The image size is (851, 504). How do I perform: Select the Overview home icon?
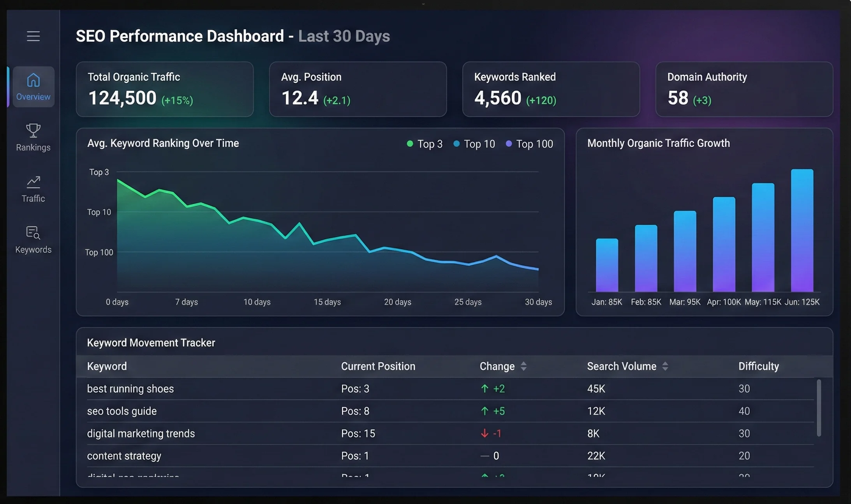point(33,80)
